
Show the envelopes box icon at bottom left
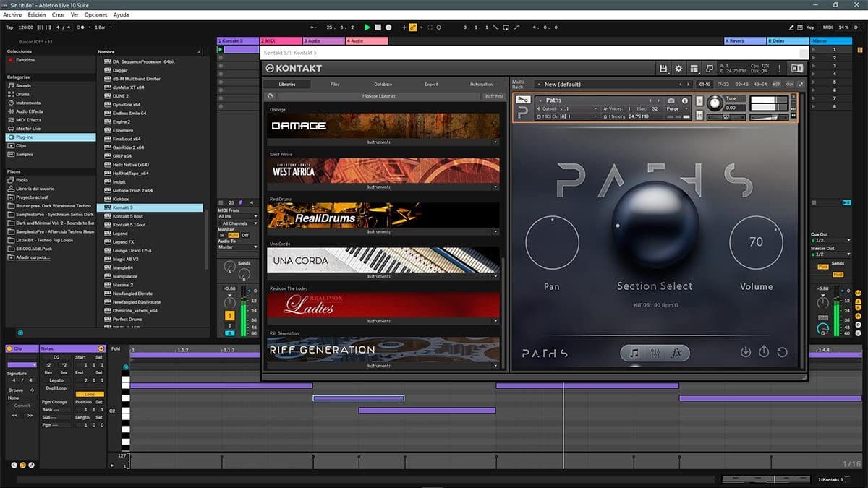click(x=32, y=464)
